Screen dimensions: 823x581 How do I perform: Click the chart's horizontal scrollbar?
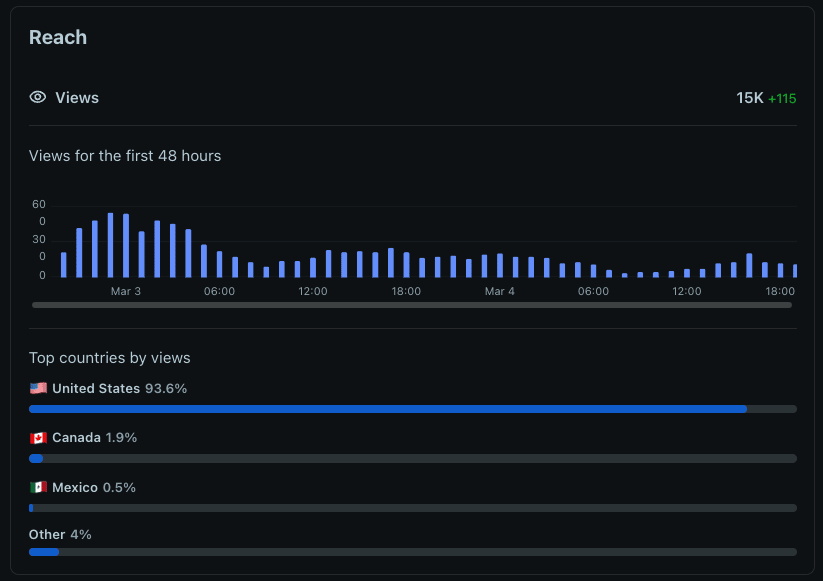[x=412, y=305]
